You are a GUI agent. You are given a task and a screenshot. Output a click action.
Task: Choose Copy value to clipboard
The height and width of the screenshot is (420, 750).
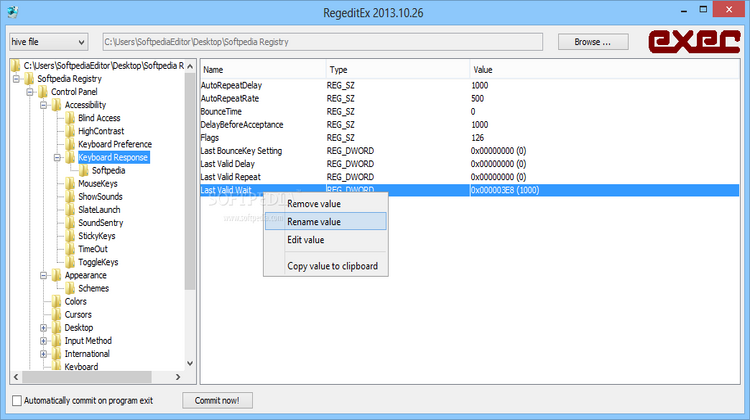(x=326, y=266)
